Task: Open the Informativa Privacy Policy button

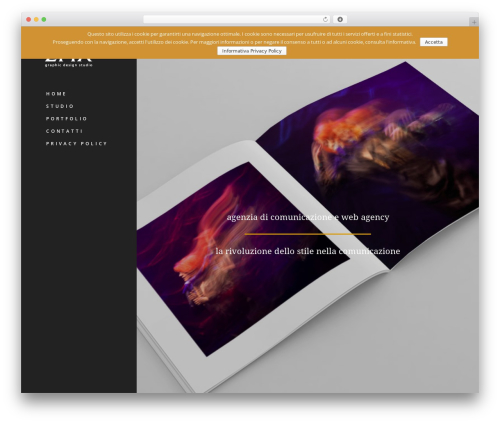Action: tap(252, 51)
